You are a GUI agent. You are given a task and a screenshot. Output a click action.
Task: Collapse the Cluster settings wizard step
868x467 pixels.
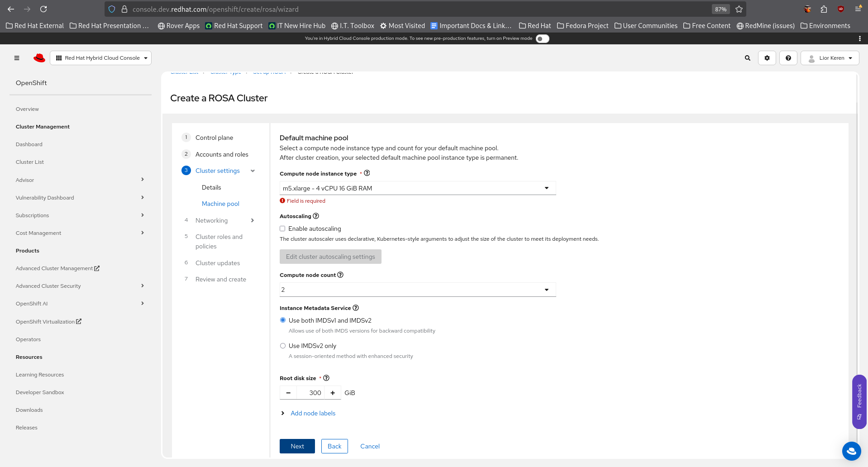253,171
